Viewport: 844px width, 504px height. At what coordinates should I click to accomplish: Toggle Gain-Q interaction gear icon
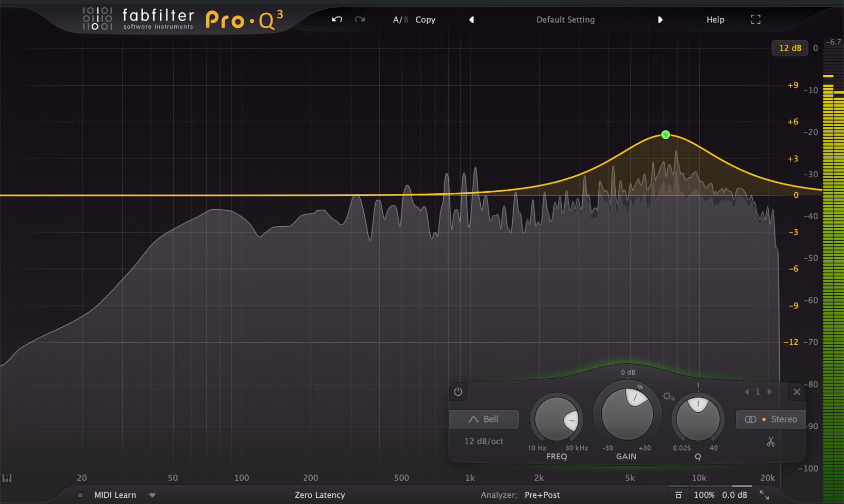[x=668, y=396]
